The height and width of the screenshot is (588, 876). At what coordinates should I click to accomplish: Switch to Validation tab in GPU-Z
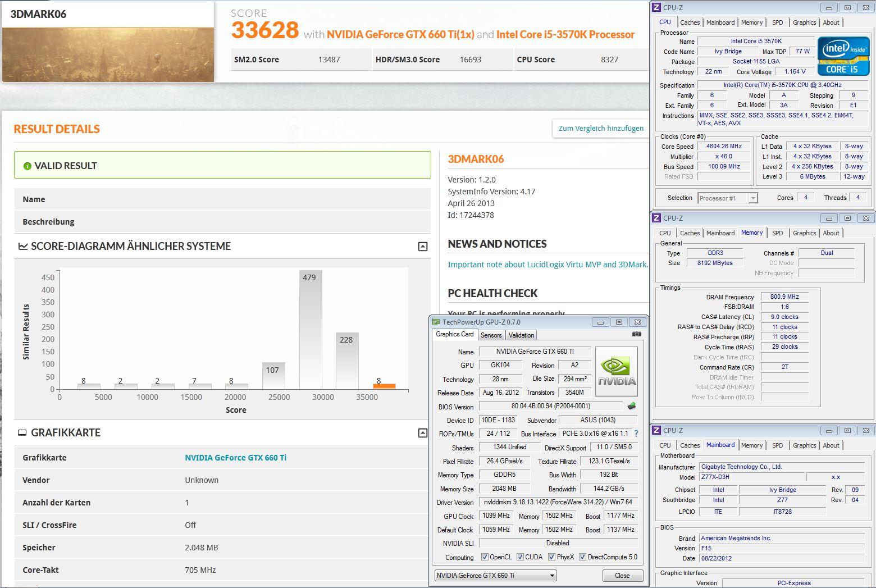(x=521, y=335)
